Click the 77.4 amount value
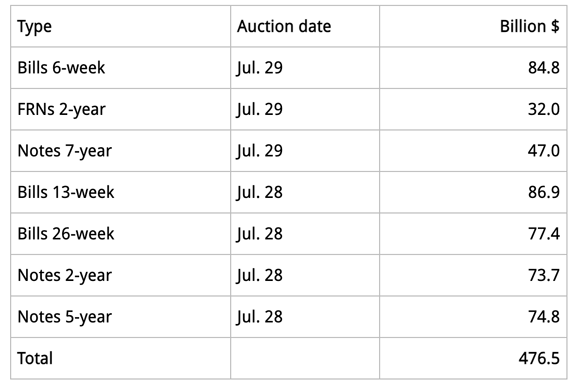This screenshot has width=575, height=386. (544, 234)
